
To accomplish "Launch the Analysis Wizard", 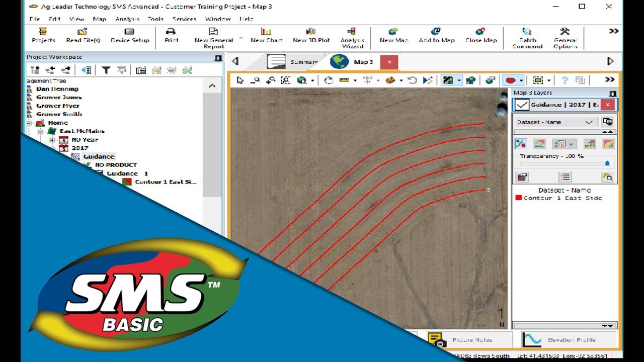I will 352,38.
